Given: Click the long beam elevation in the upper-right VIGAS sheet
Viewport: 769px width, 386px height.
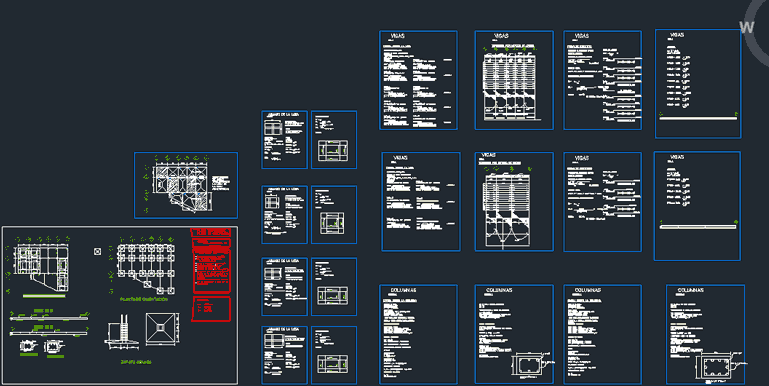Looking at the screenshot, I should [698, 118].
